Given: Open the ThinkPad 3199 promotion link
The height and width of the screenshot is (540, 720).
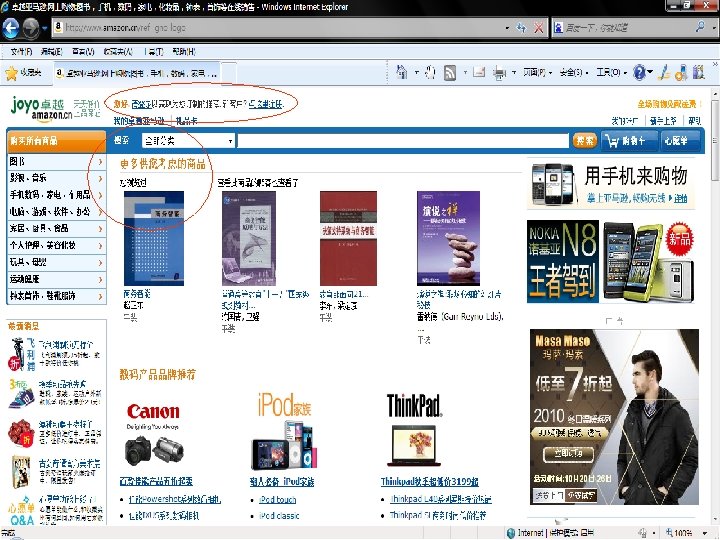Looking at the screenshot, I should pos(430,481).
